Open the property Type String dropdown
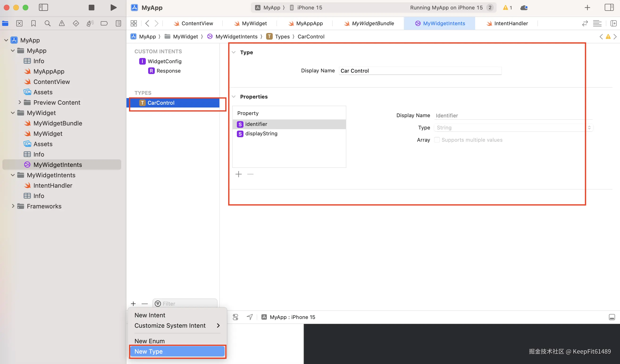This screenshot has height=364, width=620. pos(513,128)
